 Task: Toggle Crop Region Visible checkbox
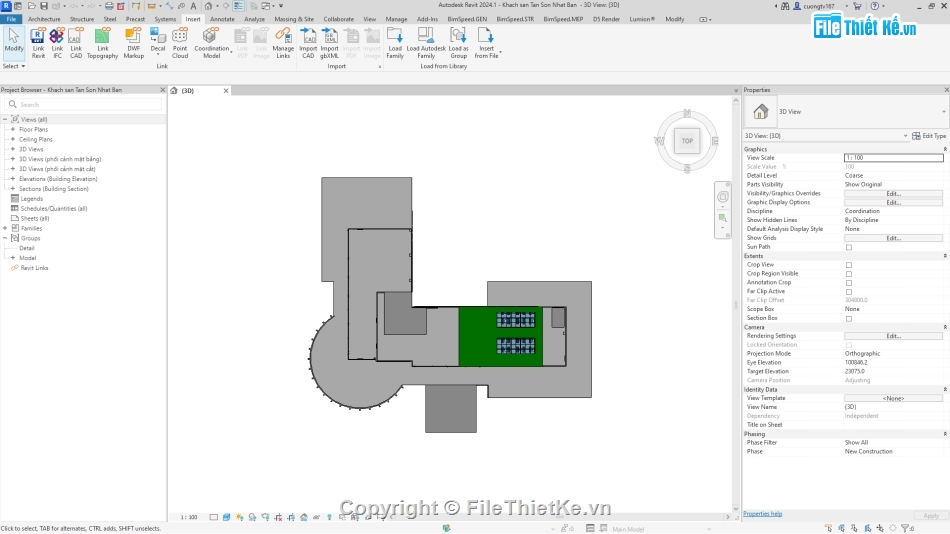pyautogui.click(x=849, y=274)
